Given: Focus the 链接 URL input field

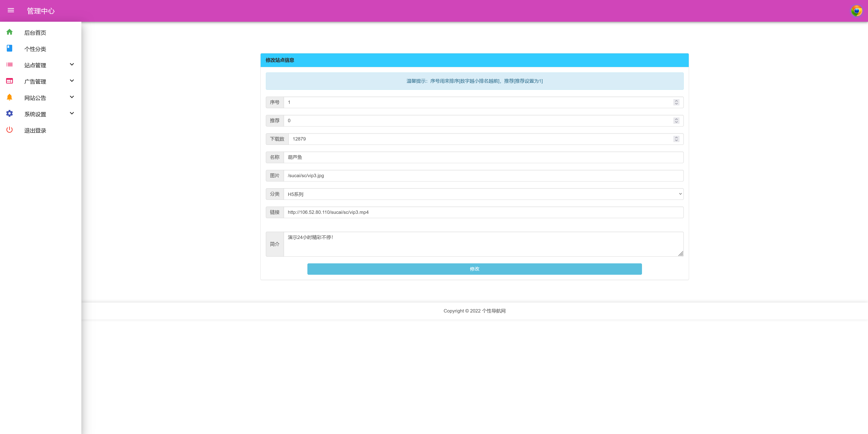Looking at the screenshot, I should coord(483,212).
